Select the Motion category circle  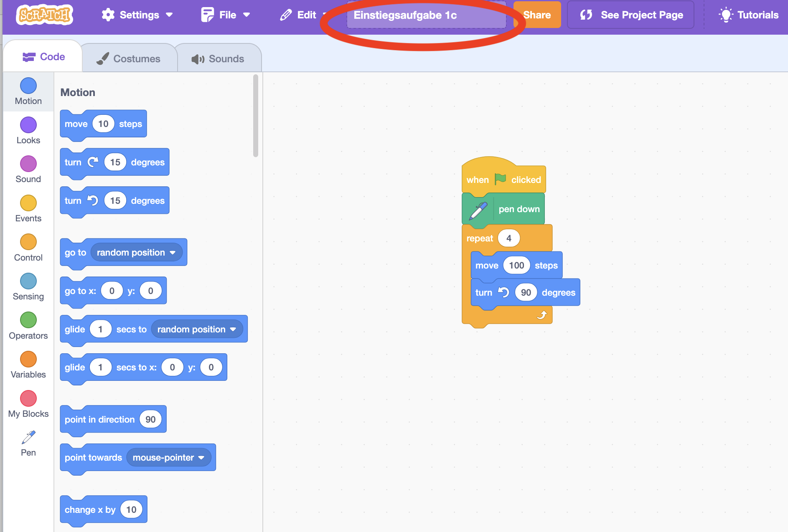click(28, 86)
